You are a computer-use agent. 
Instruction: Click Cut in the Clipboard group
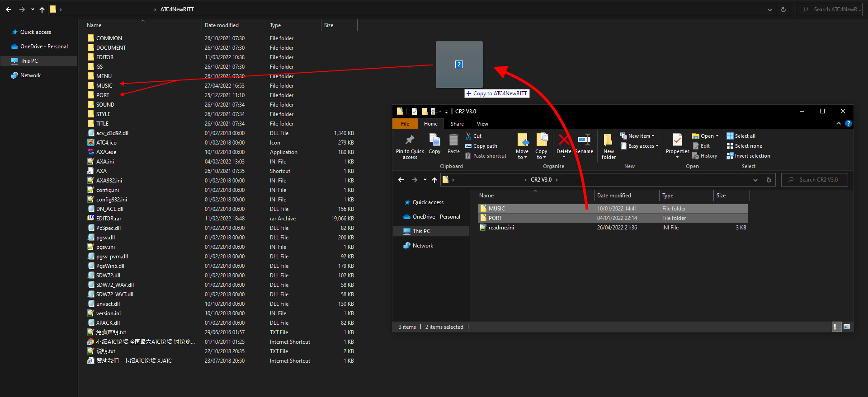(x=473, y=136)
